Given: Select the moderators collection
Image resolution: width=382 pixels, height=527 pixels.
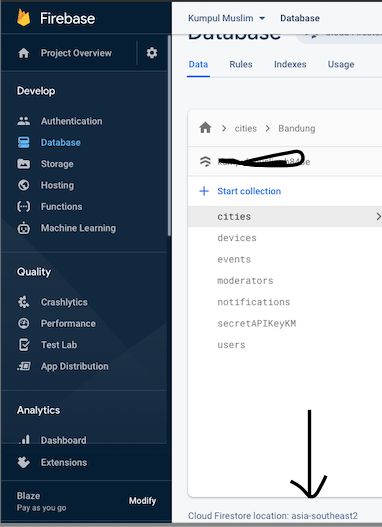Looking at the screenshot, I should (245, 281).
